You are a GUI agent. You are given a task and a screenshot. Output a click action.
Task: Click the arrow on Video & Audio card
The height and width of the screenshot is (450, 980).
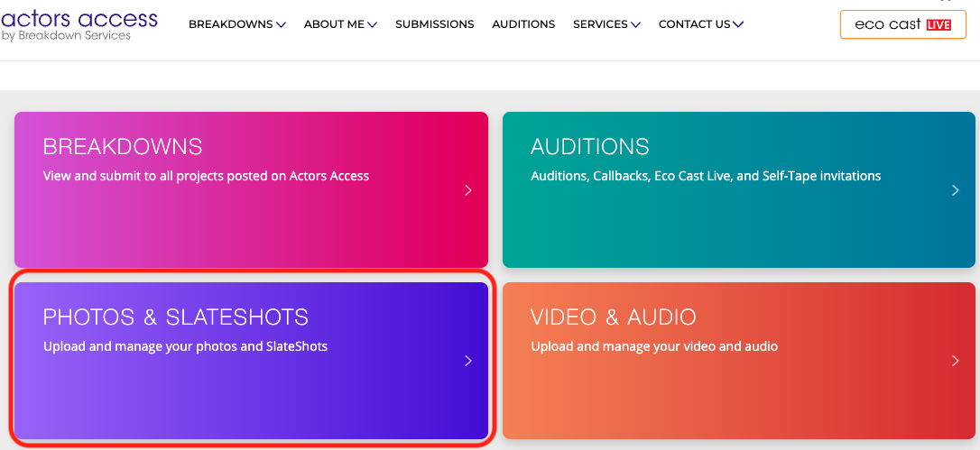955,361
